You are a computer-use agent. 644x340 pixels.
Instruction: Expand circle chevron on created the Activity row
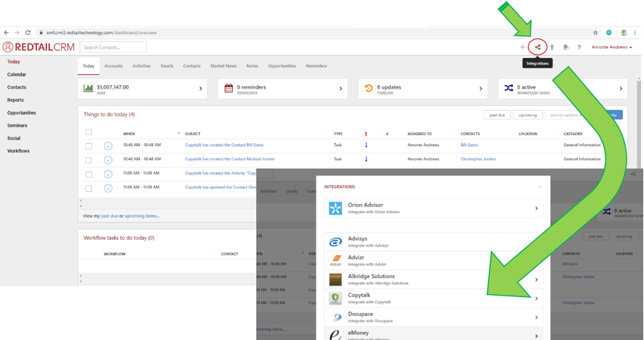click(108, 174)
